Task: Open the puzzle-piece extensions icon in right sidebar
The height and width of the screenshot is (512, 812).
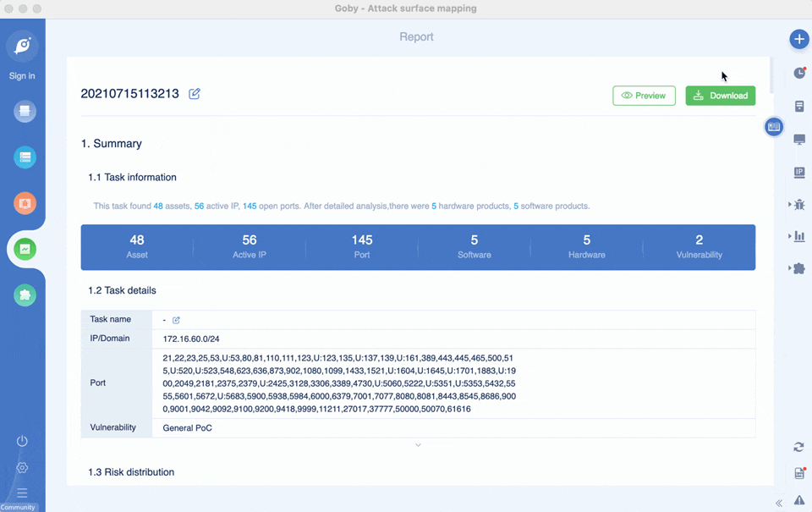Action: [799, 268]
